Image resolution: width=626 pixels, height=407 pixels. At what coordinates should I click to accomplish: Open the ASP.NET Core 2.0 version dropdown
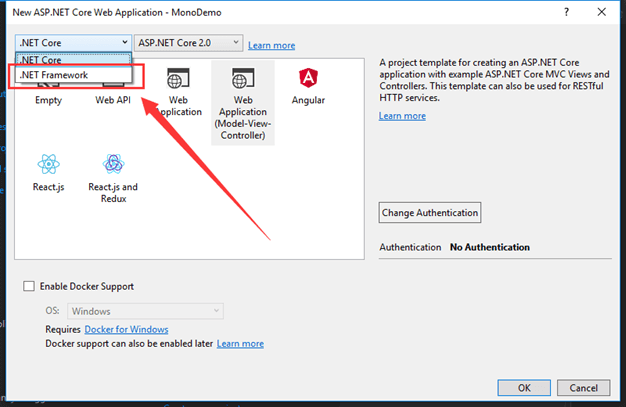(188, 43)
